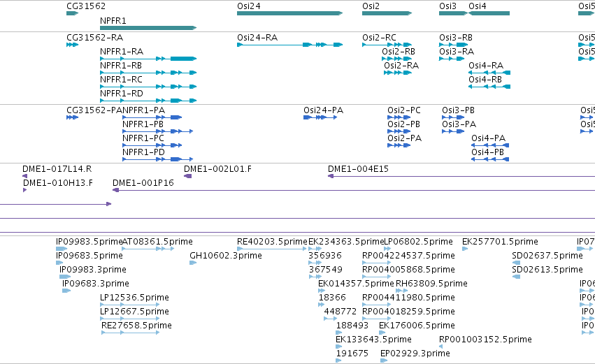Open the Osi24-RA transcript
This screenshot has height=364, width=595.
[290, 45]
